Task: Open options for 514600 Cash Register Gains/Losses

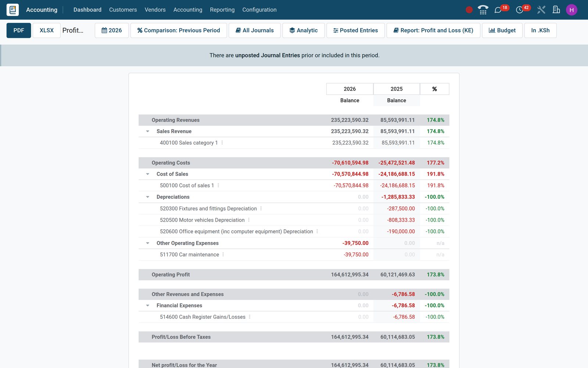Action: coord(250,317)
